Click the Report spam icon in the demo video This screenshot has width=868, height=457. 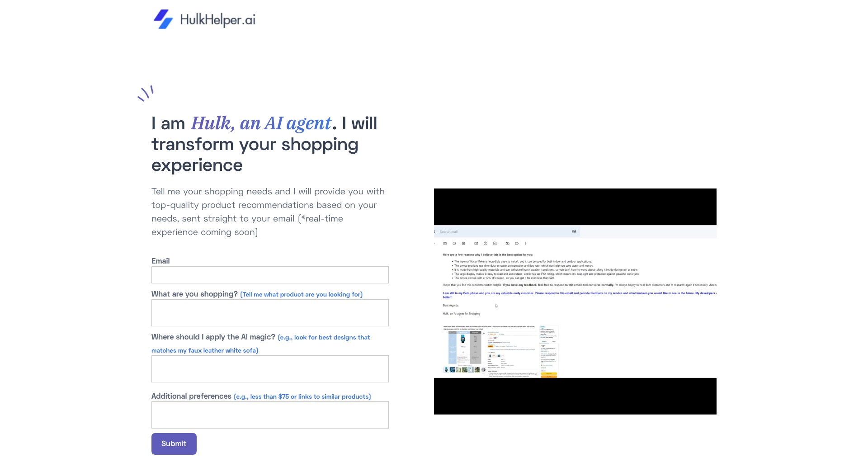454,243
